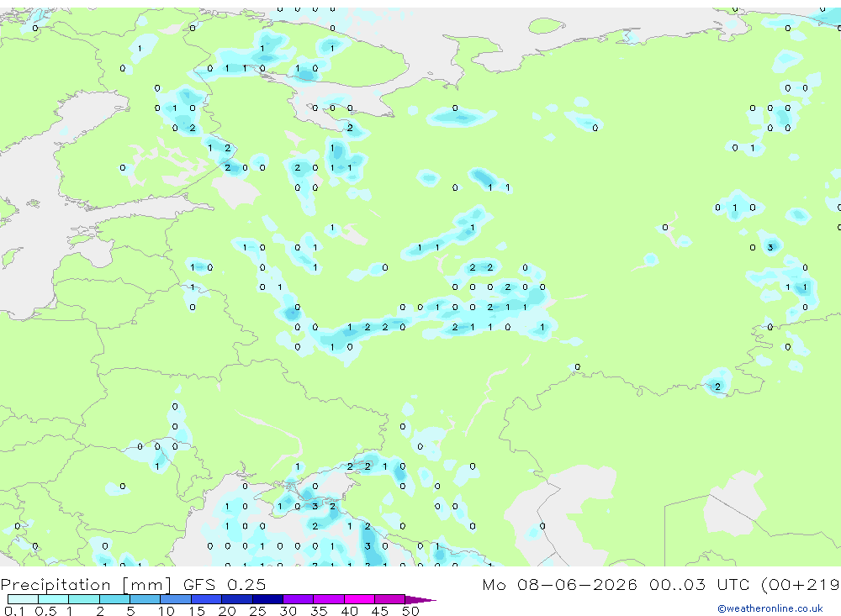The width and height of the screenshot is (841, 616).
Task: Click the legend label '20'
Action: coord(227,611)
